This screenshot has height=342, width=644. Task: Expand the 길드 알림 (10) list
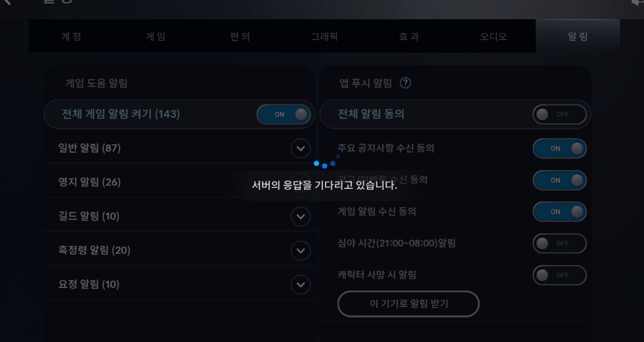(300, 216)
